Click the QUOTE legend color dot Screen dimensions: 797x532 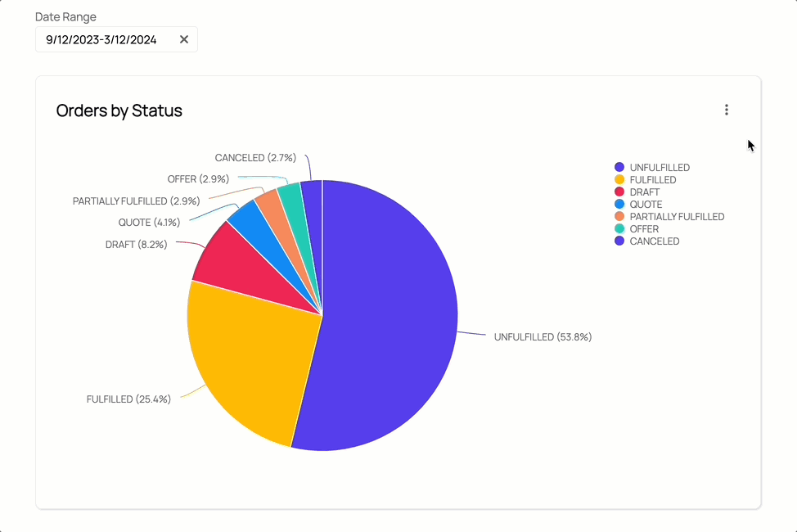tap(619, 205)
